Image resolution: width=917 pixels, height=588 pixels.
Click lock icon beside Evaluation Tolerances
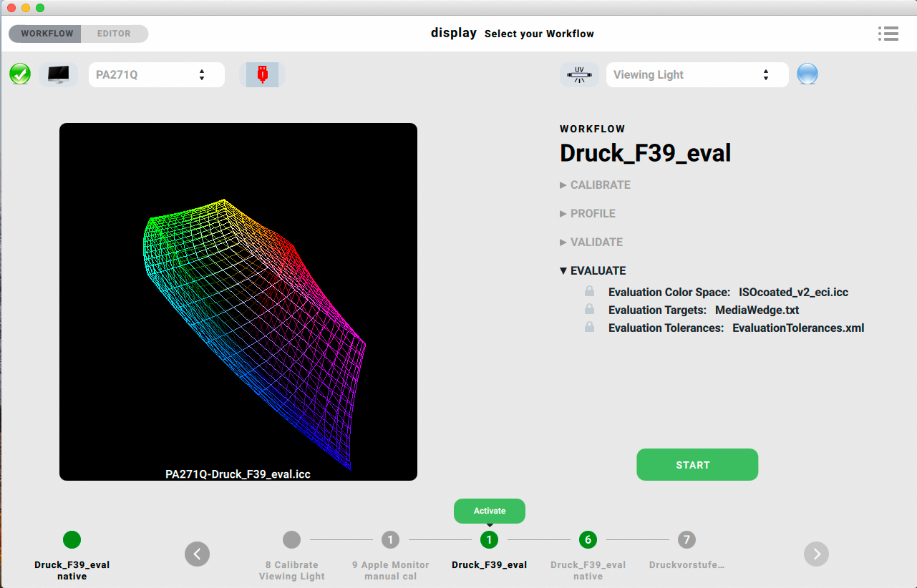click(x=589, y=328)
